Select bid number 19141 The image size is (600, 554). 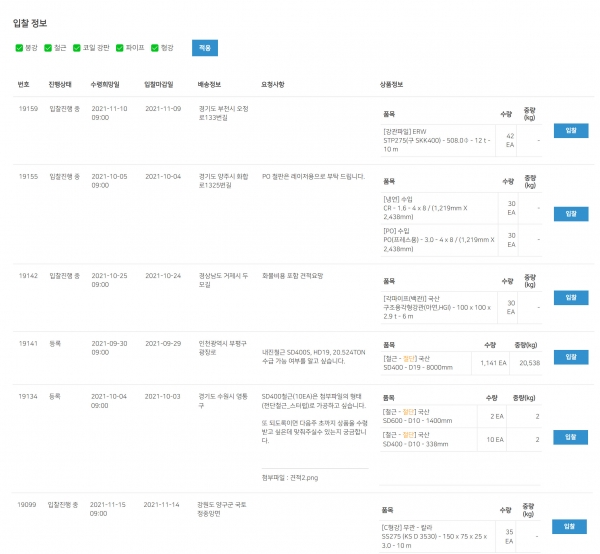pos(28,343)
